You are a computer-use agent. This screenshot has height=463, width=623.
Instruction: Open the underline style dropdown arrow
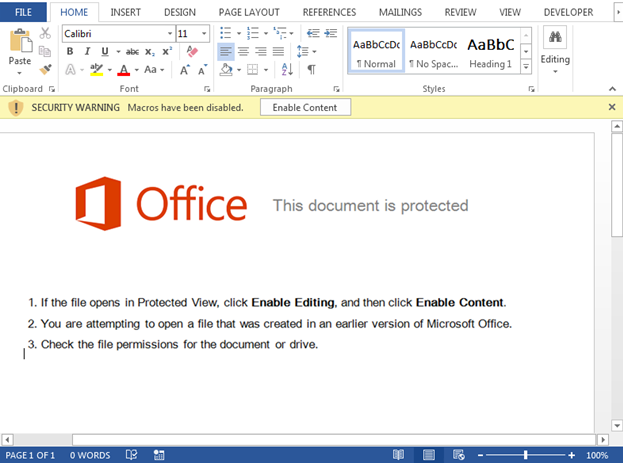click(x=118, y=52)
